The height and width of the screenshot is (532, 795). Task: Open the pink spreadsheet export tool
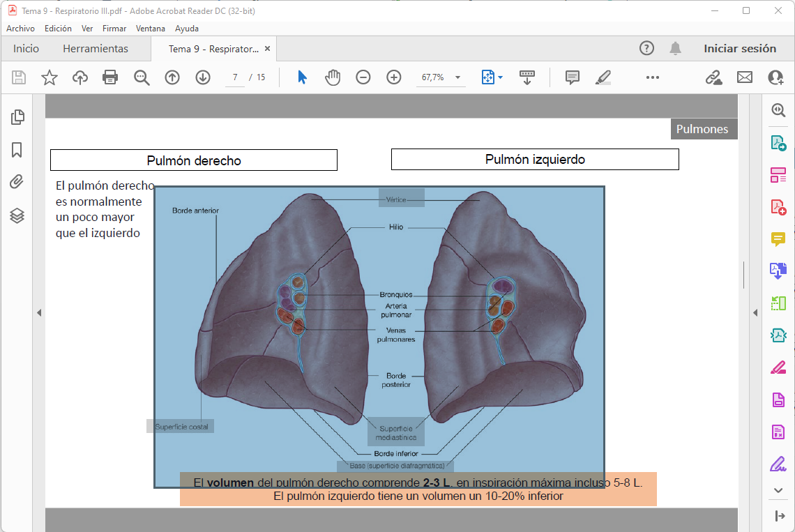pyautogui.click(x=778, y=432)
